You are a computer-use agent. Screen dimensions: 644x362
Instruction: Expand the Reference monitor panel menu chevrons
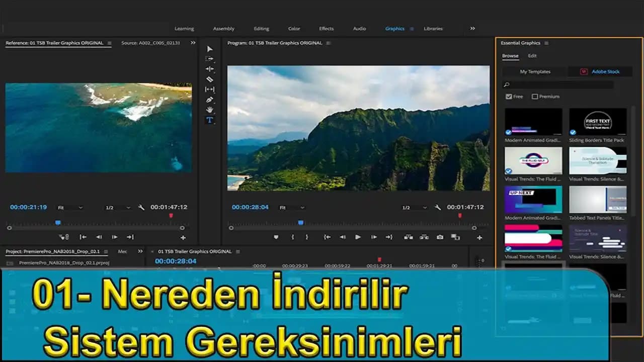[x=193, y=43]
